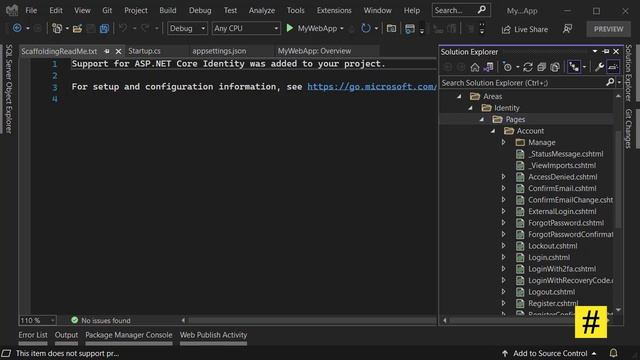
Task: Open Package Manager Console tab
Action: coord(129,335)
